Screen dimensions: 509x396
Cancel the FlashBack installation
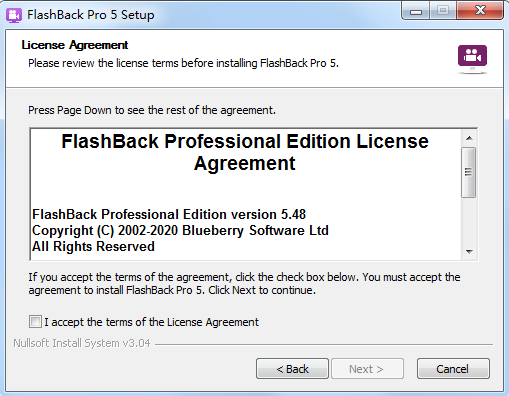coord(453,369)
